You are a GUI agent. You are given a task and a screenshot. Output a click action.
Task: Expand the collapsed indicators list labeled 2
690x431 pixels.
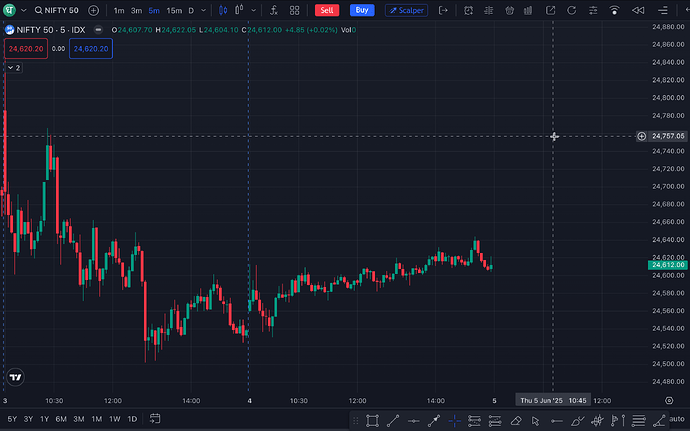pos(14,68)
